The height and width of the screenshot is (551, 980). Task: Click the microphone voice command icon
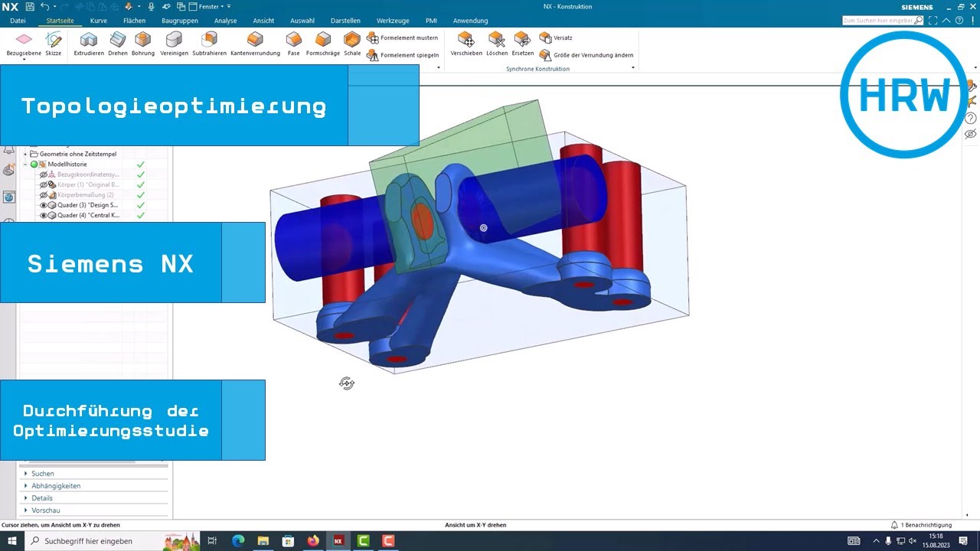coord(151,6)
